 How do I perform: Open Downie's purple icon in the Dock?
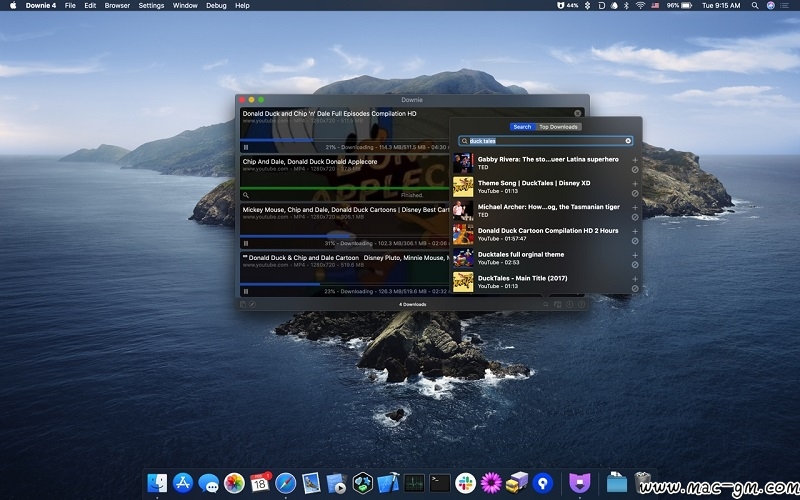[580, 483]
